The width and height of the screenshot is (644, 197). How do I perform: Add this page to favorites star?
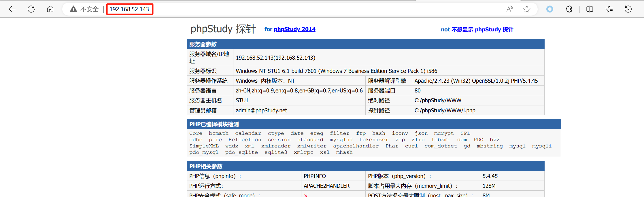tap(527, 9)
